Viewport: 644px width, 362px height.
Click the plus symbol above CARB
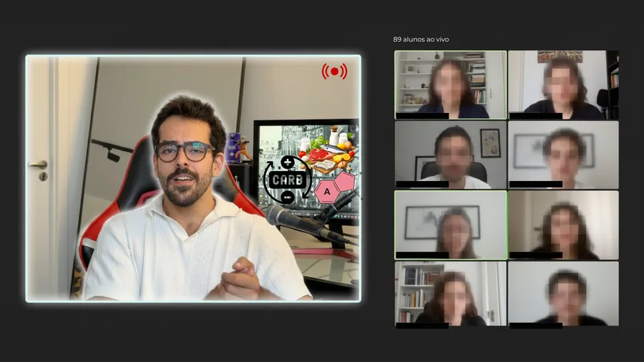288,162
